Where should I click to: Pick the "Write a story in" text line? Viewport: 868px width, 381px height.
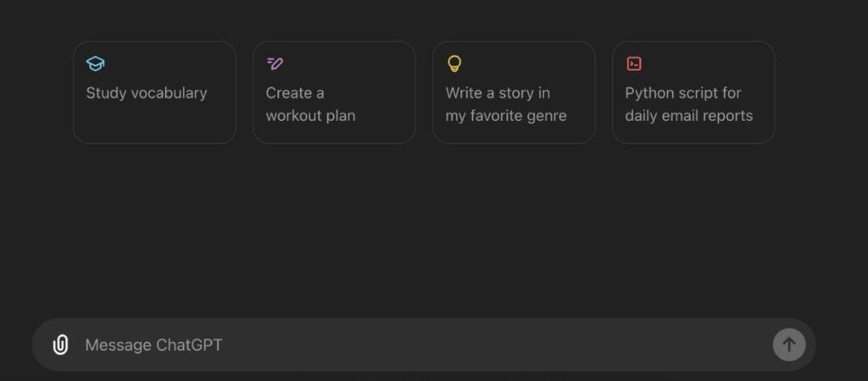[498, 93]
